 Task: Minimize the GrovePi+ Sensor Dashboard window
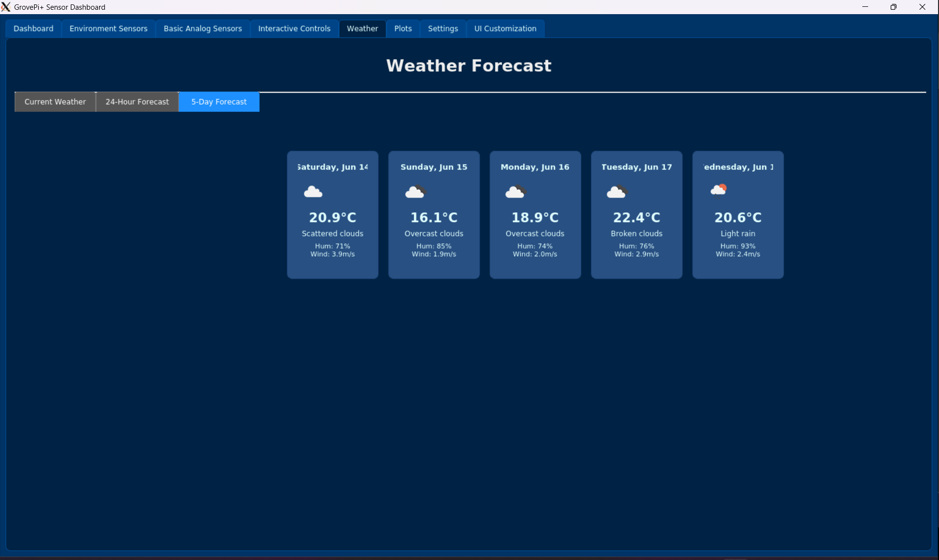[865, 7]
